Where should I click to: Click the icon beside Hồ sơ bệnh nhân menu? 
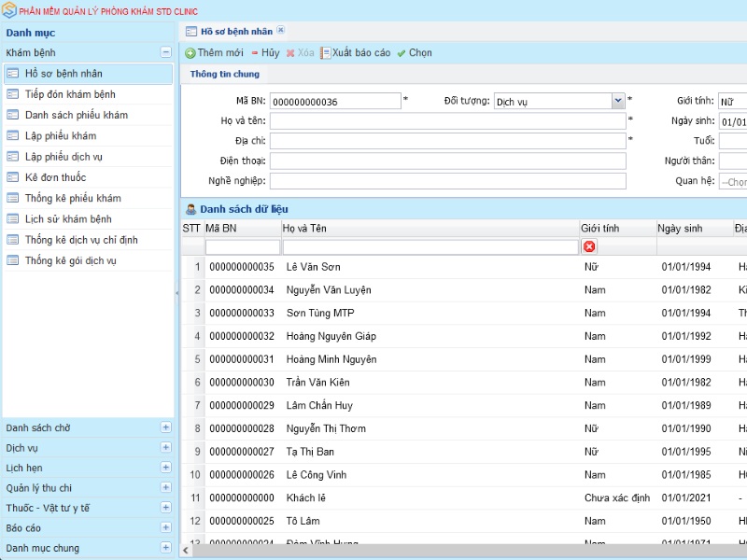pos(13,74)
